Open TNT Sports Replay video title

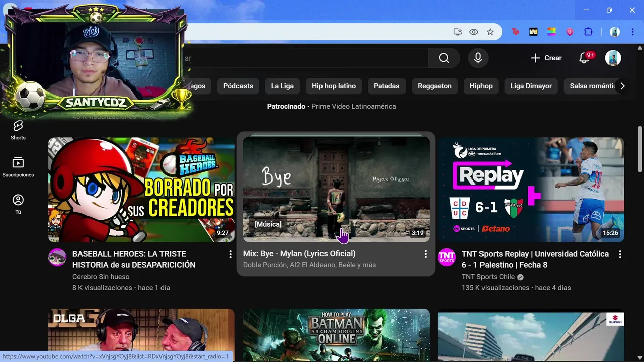pyautogui.click(x=535, y=259)
